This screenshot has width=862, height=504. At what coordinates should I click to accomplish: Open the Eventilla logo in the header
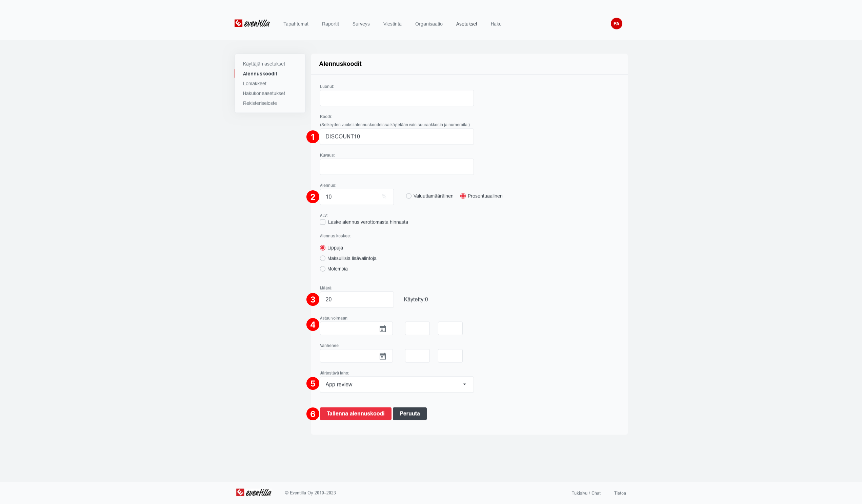pyautogui.click(x=252, y=23)
